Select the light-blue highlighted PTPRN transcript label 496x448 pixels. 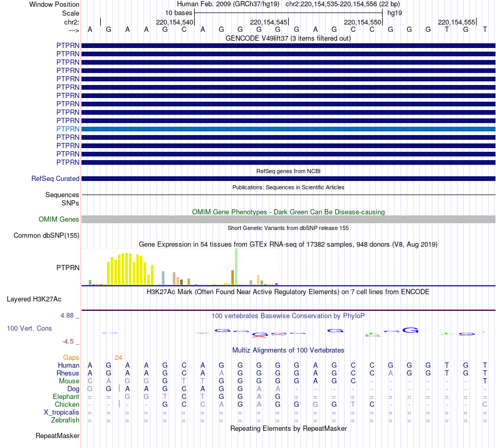coord(68,129)
